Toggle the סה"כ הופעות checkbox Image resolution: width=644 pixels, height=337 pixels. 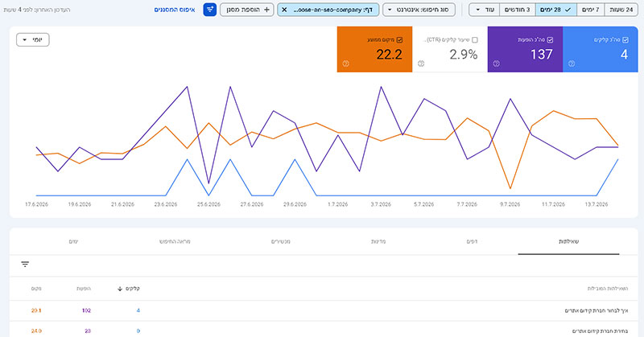tap(550, 40)
